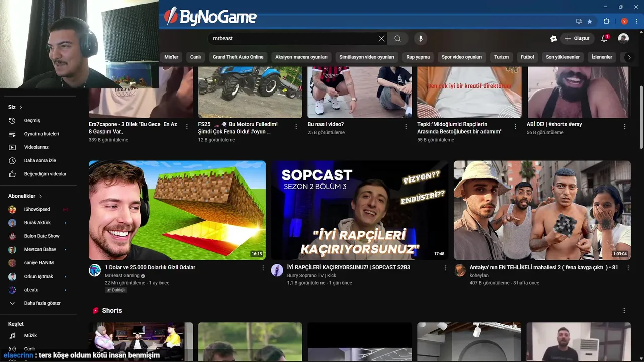Select Grand Theft Auto Online chip

(238, 57)
